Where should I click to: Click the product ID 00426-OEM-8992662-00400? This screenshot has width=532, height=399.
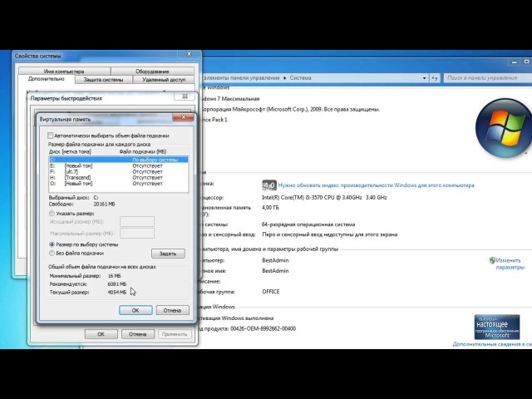(263, 328)
